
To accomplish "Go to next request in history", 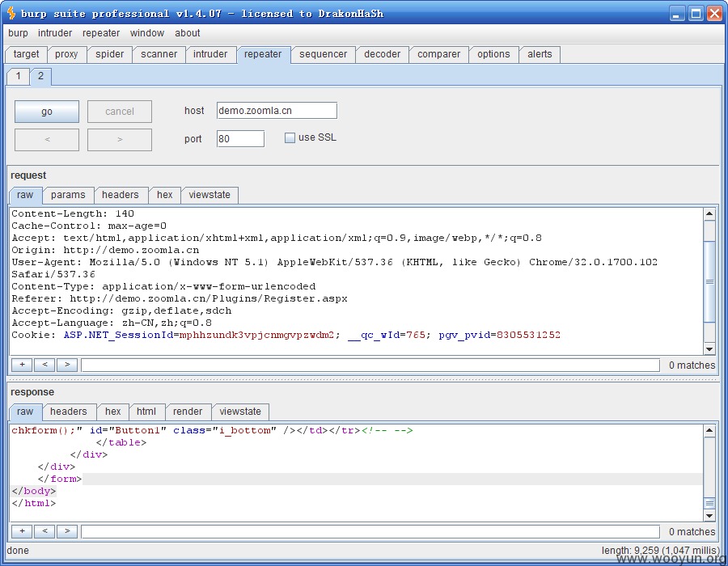I will pos(120,140).
